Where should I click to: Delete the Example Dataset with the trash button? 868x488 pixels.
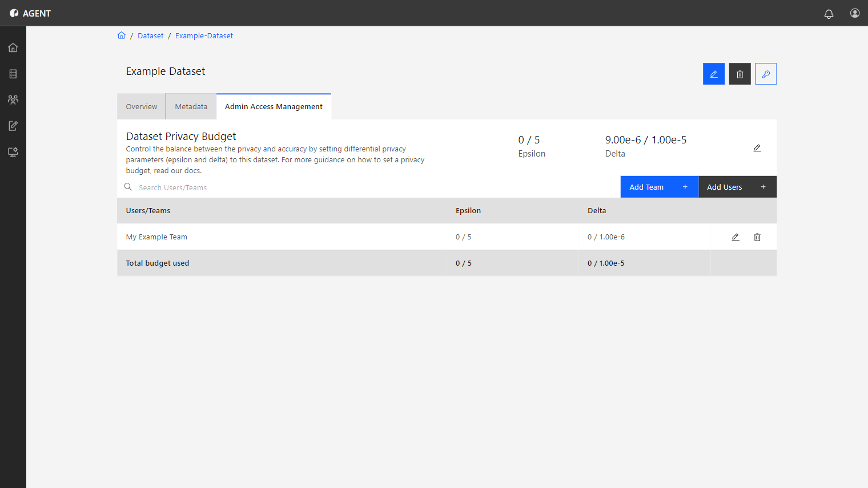[740, 74]
